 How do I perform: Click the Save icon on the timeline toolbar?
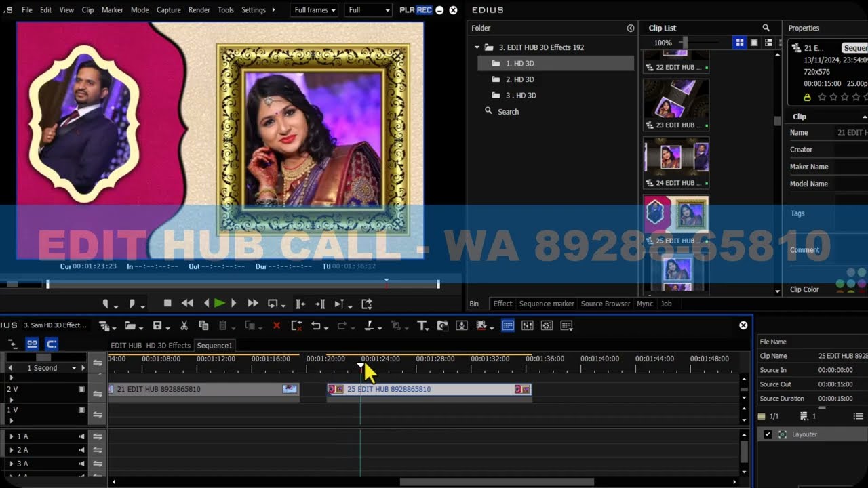tap(157, 325)
